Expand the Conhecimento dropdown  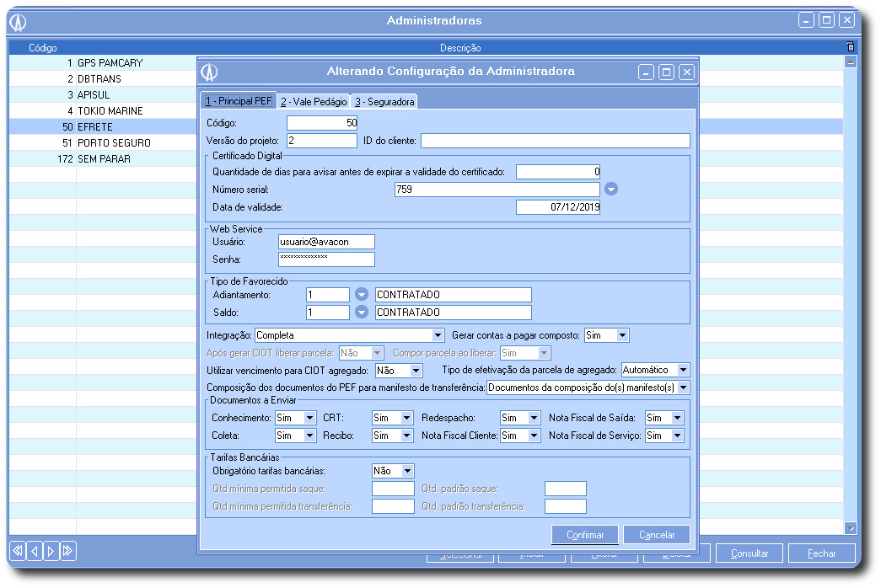click(x=309, y=418)
